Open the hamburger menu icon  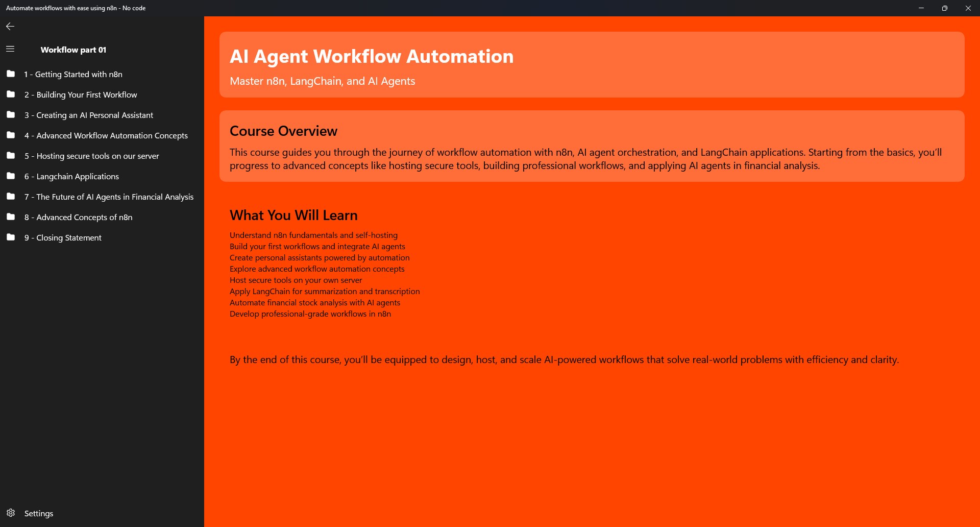pos(10,49)
